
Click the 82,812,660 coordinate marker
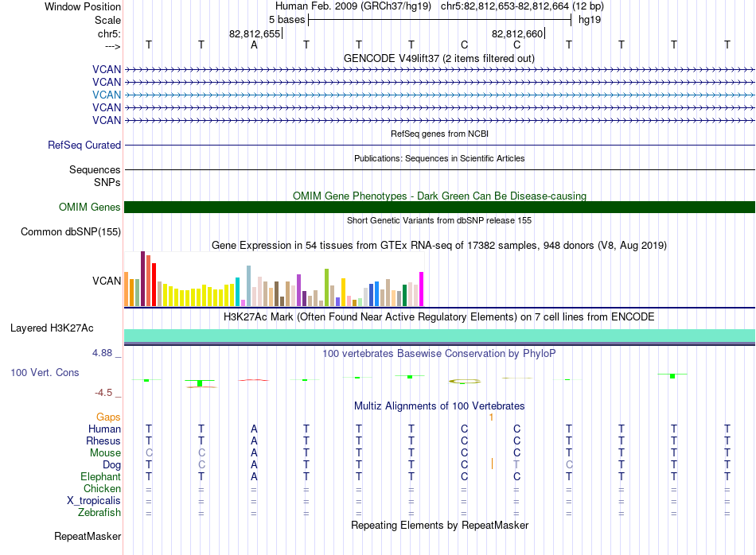(517, 33)
